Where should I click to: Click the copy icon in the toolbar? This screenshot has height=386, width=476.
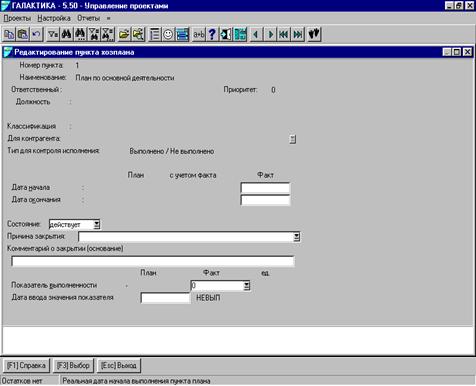coord(9,34)
